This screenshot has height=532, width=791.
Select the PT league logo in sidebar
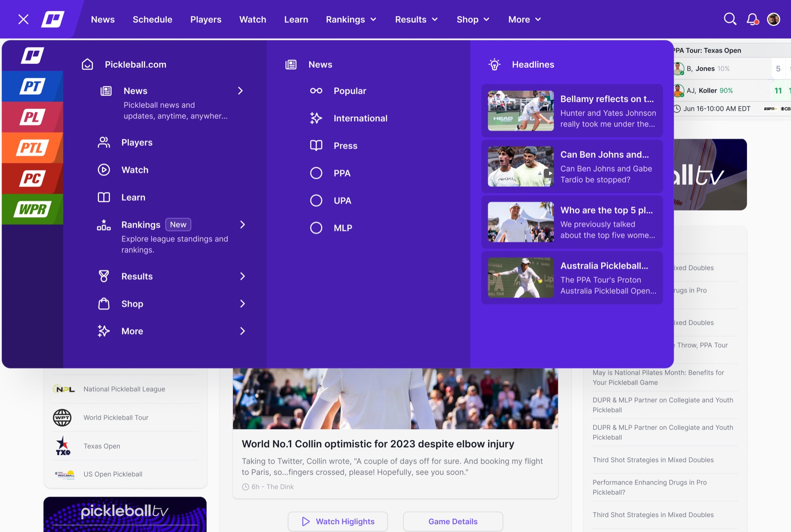pyautogui.click(x=32, y=86)
